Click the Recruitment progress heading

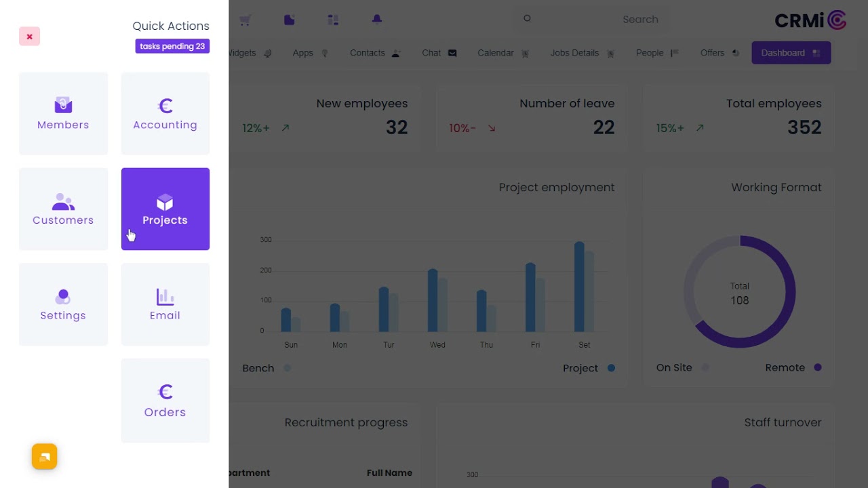(346, 423)
